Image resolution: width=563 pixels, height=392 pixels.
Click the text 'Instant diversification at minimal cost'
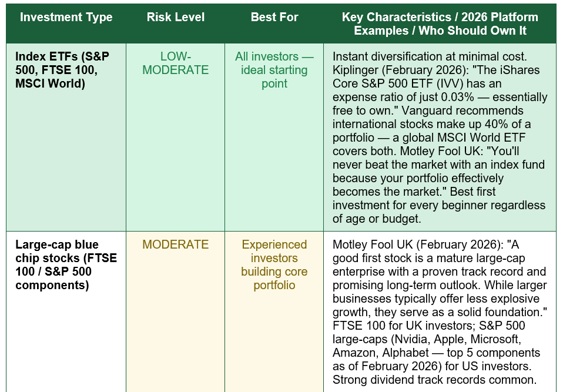[x=430, y=56]
